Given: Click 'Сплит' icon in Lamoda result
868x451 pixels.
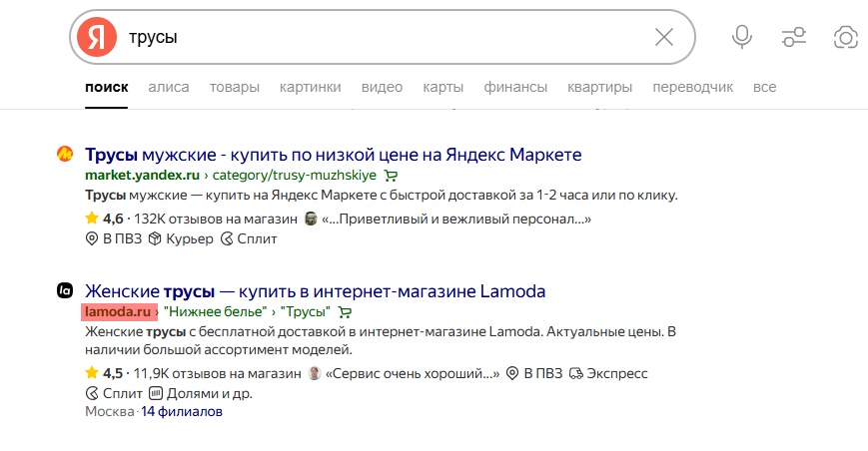Looking at the screenshot, I should [x=92, y=393].
